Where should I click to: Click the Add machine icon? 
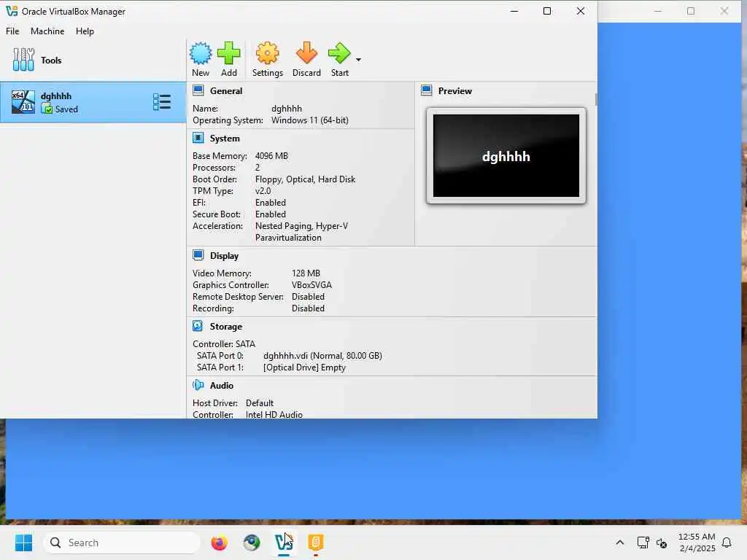point(228,52)
